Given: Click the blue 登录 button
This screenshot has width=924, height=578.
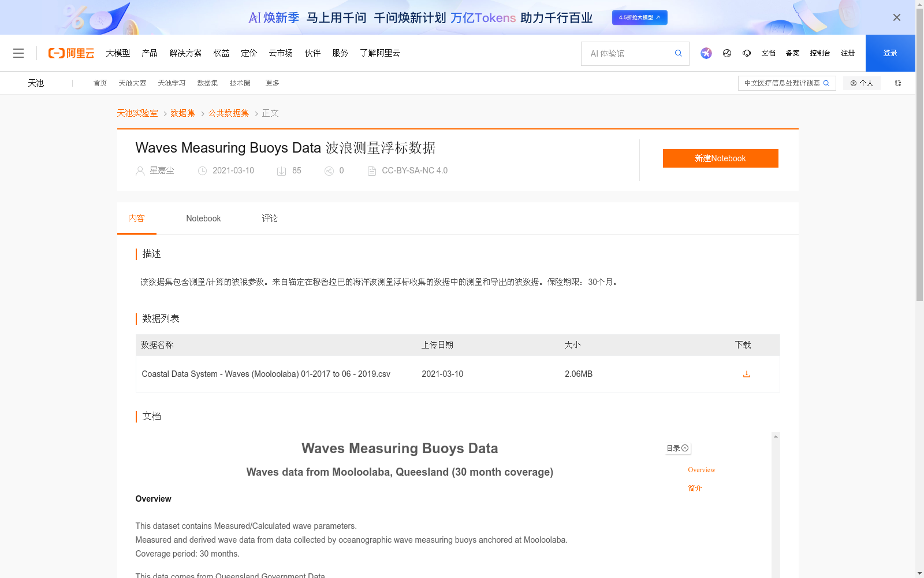Looking at the screenshot, I should 890,53.
